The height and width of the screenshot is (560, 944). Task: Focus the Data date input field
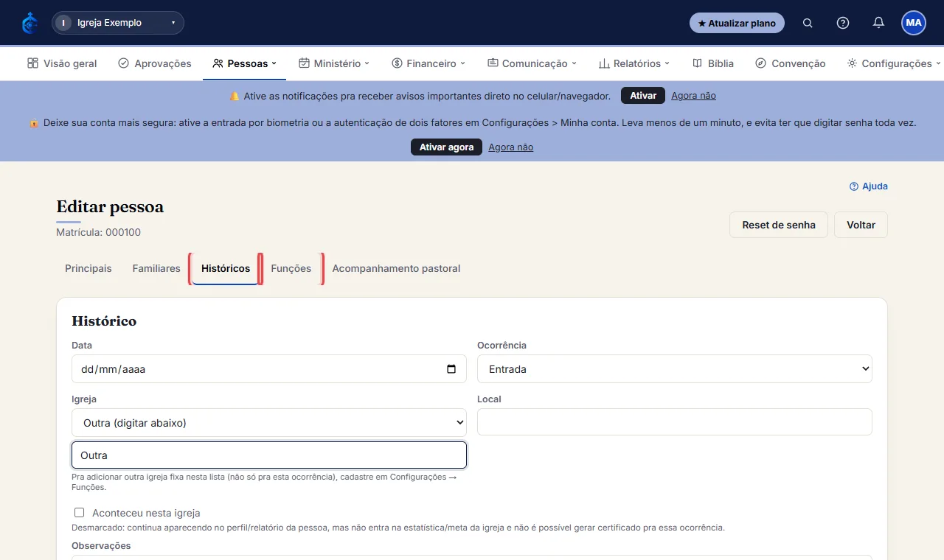(269, 369)
